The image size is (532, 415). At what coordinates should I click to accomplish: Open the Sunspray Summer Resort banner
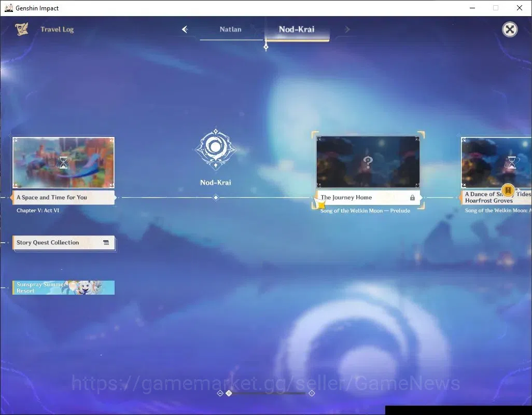point(64,287)
